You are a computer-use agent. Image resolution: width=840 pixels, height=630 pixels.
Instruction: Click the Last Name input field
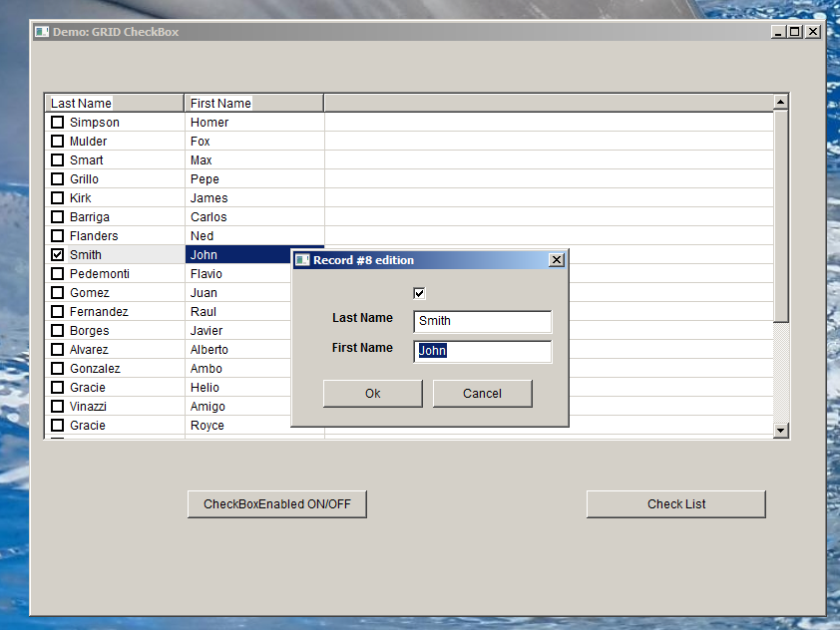coord(482,321)
